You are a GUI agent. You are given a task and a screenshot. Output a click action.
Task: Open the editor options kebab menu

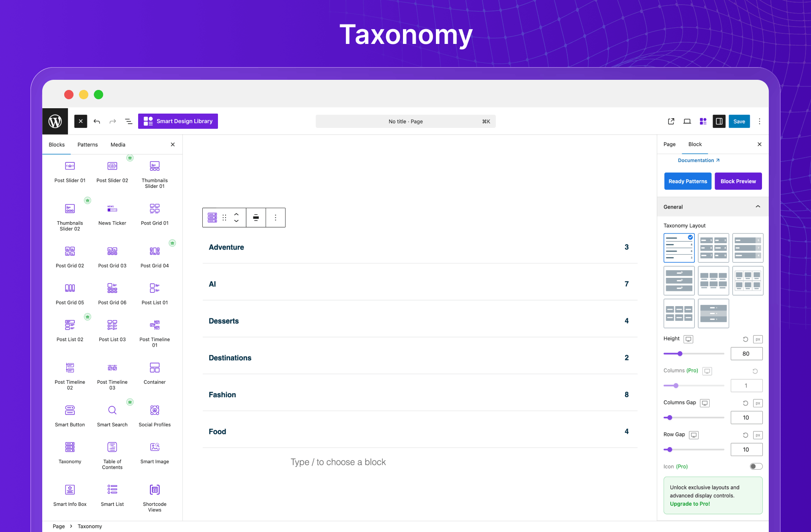(759, 121)
